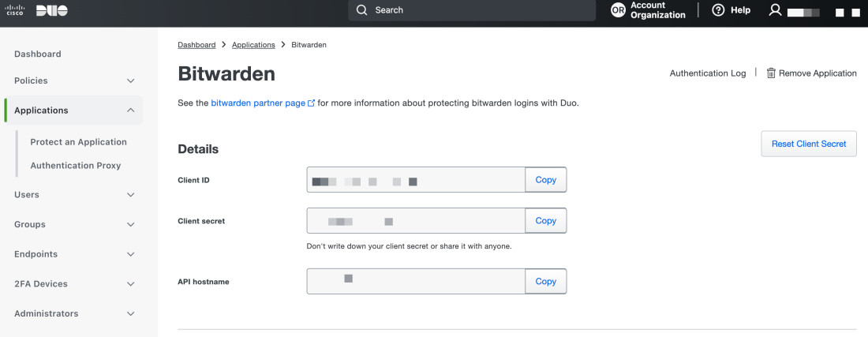The width and height of the screenshot is (868, 337).
Task: Click the Remove Application trash icon
Action: pos(771,73)
